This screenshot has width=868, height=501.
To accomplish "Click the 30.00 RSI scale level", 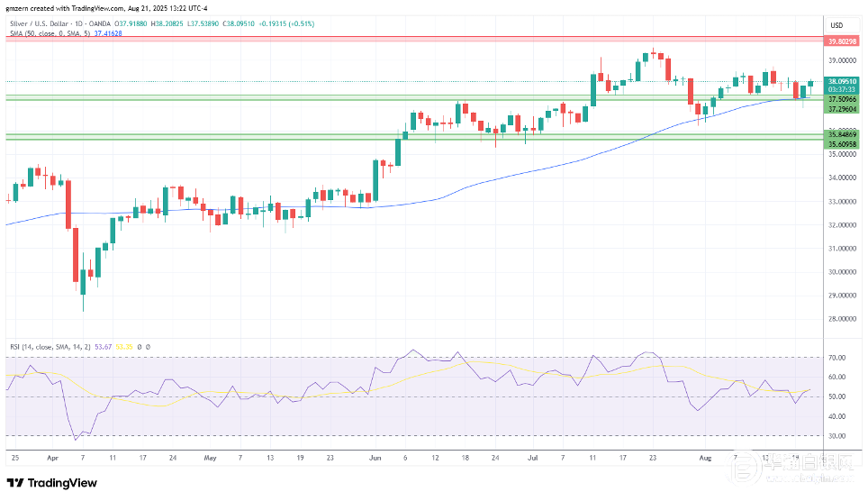I will point(837,436).
